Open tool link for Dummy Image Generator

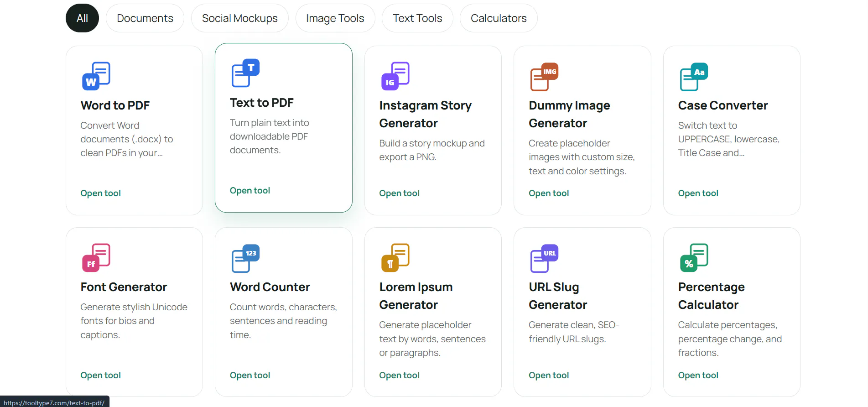tap(549, 193)
